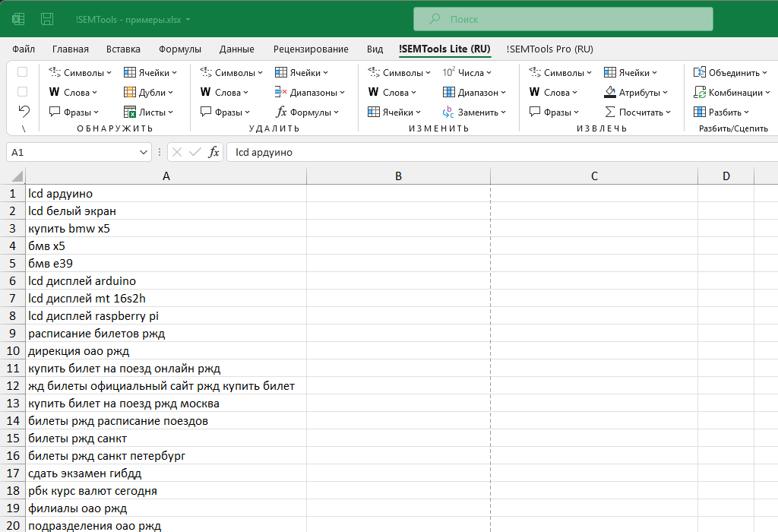Toggle the lower checkbox above the undo icon
Viewport: 778px width, 532px height.
(x=22, y=92)
